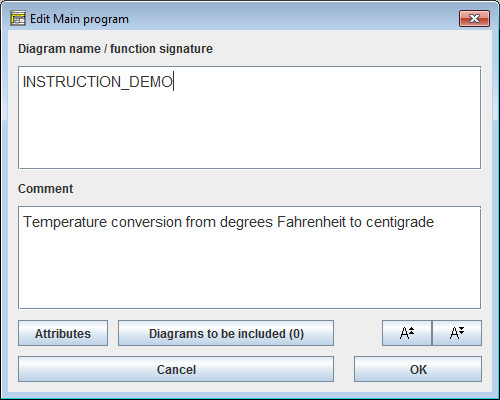Screen dimensions: 500x400
Task: Click empty space in the Comment box
Action: (x=249, y=270)
